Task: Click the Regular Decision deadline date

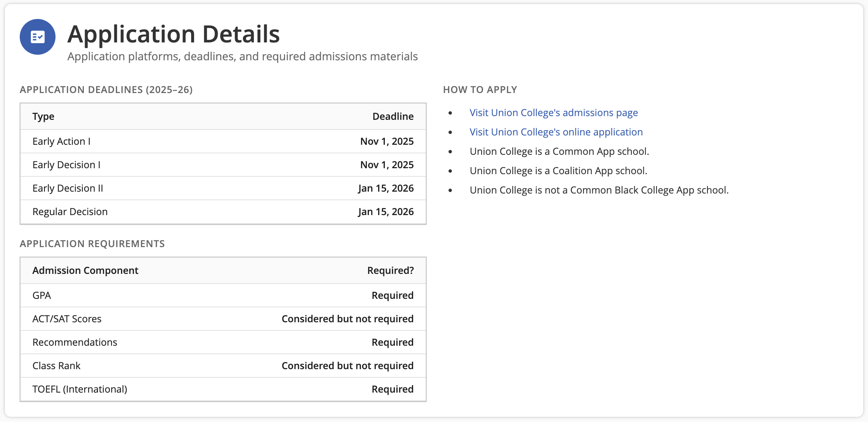Action: point(386,212)
